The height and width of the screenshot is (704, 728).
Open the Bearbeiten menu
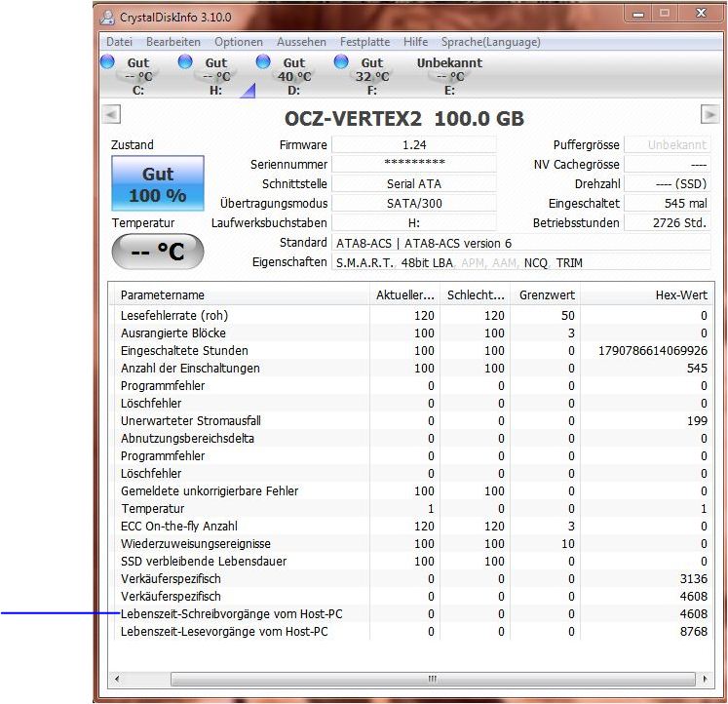[x=173, y=42]
